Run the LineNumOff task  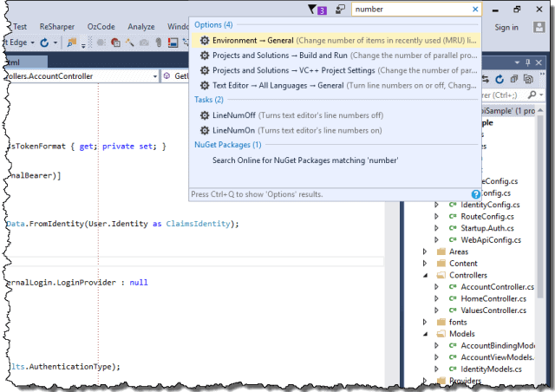click(336, 115)
